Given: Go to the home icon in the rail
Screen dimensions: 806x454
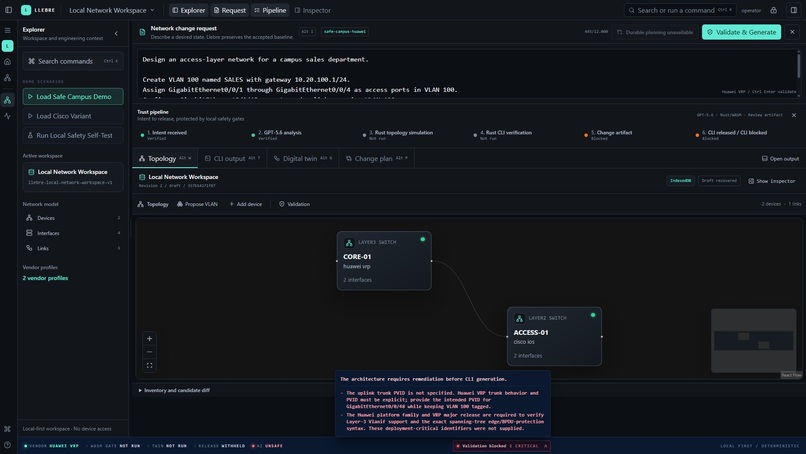Looking at the screenshot, I should coord(7,62).
